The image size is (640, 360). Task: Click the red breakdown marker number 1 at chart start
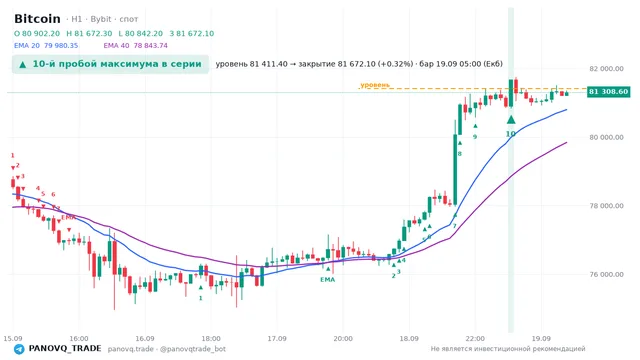point(13,155)
